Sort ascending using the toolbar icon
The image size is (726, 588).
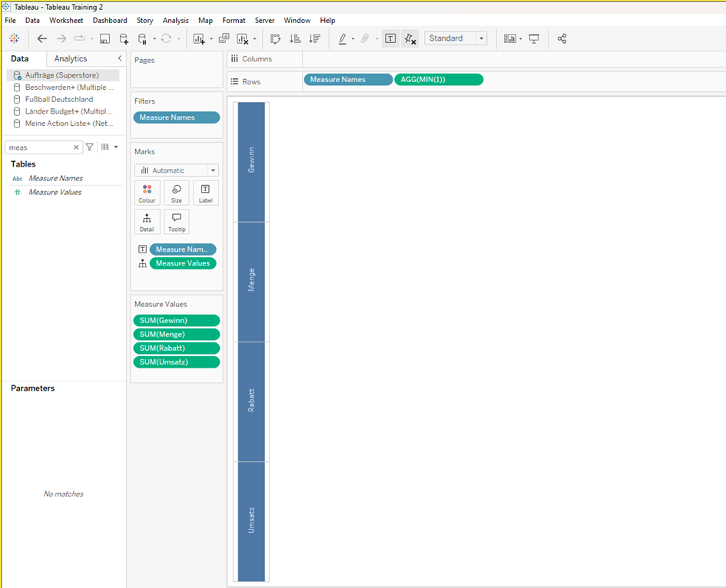(x=295, y=38)
